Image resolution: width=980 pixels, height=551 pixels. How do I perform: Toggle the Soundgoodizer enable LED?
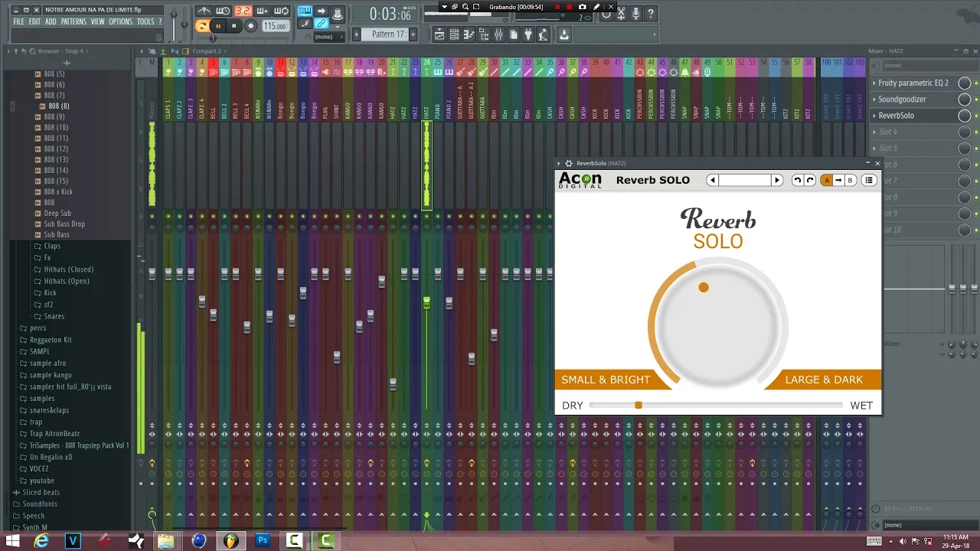point(976,99)
